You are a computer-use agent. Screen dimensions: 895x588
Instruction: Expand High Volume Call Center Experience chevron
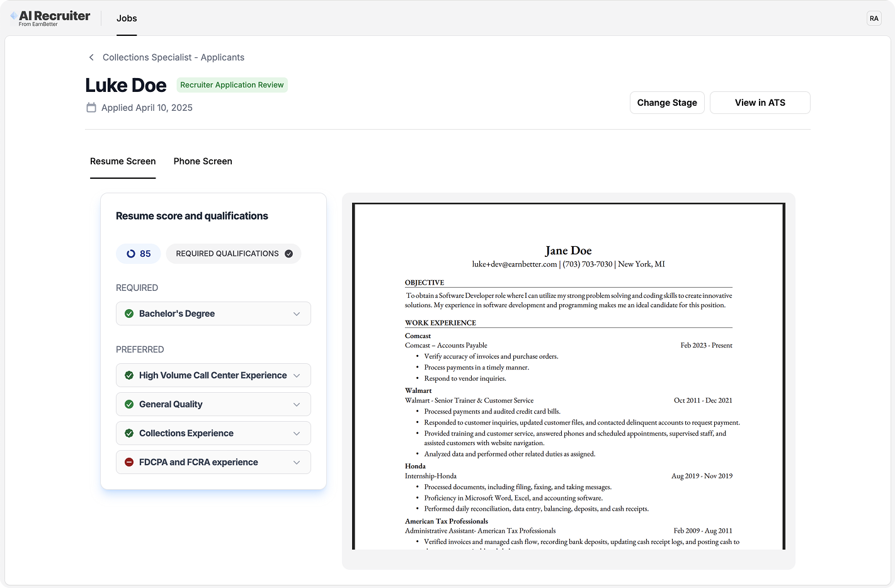pyautogui.click(x=297, y=375)
